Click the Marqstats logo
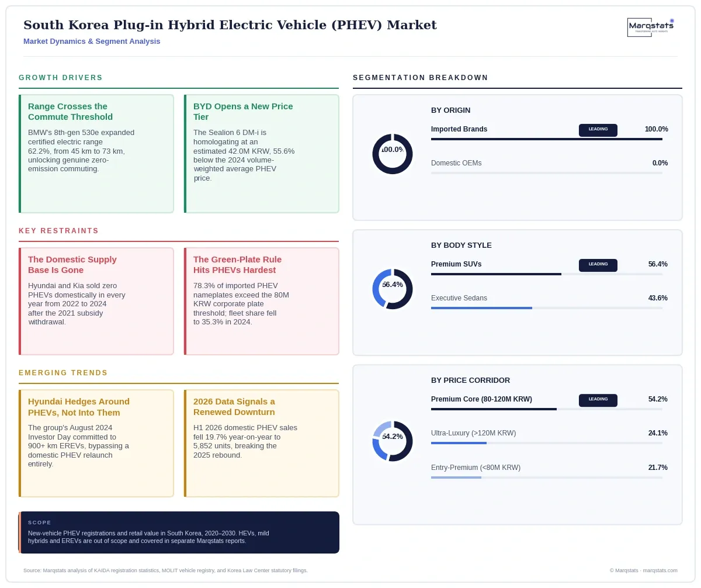 (651, 27)
